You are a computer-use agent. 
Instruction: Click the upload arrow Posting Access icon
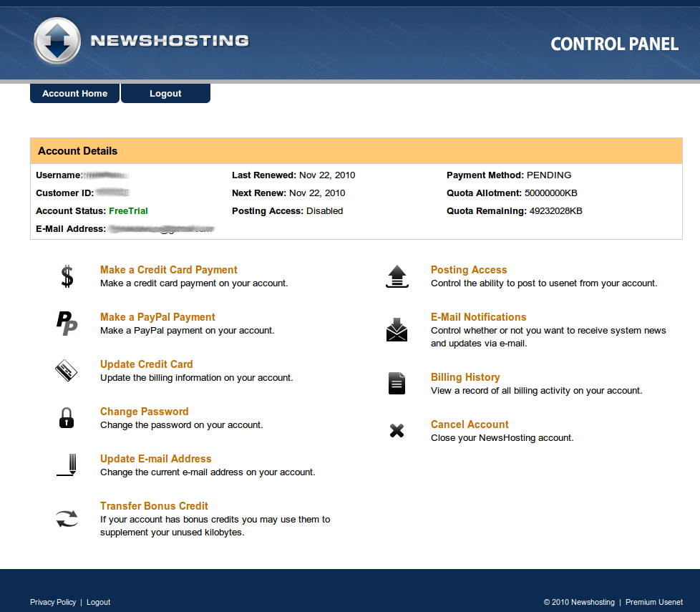click(397, 276)
